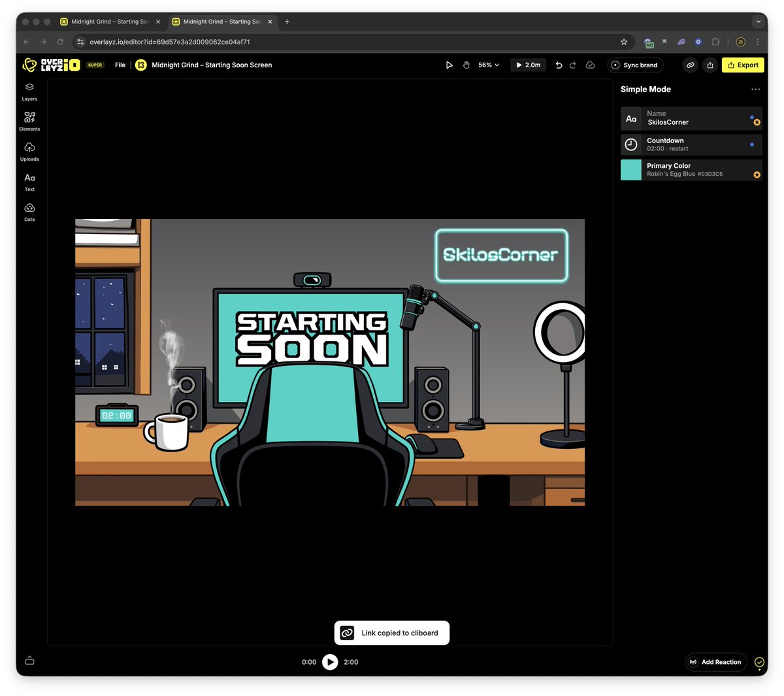784x696 pixels.
Task: Reload the browser page
Action: (60, 42)
